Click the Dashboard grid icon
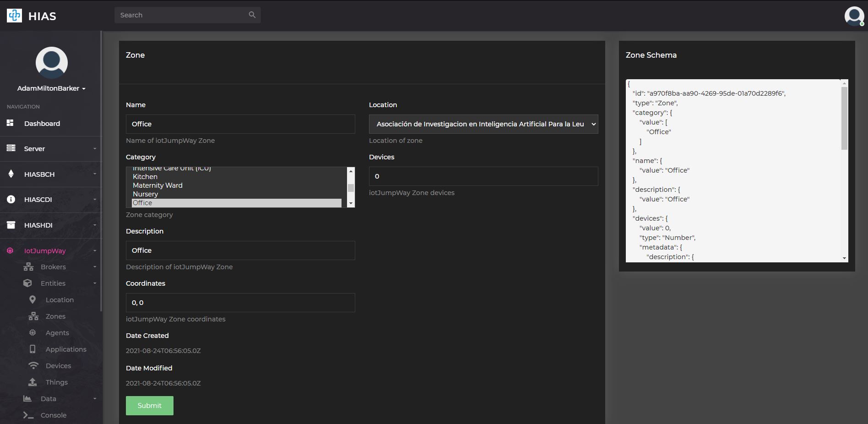Image resolution: width=868 pixels, height=424 pixels. (x=10, y=123)
